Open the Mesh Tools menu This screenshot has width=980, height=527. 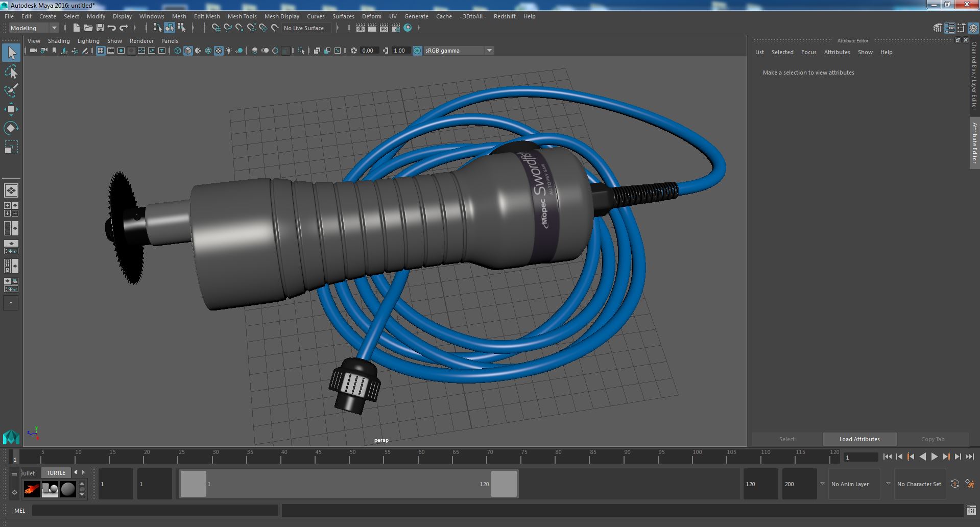tap(242, 16)
